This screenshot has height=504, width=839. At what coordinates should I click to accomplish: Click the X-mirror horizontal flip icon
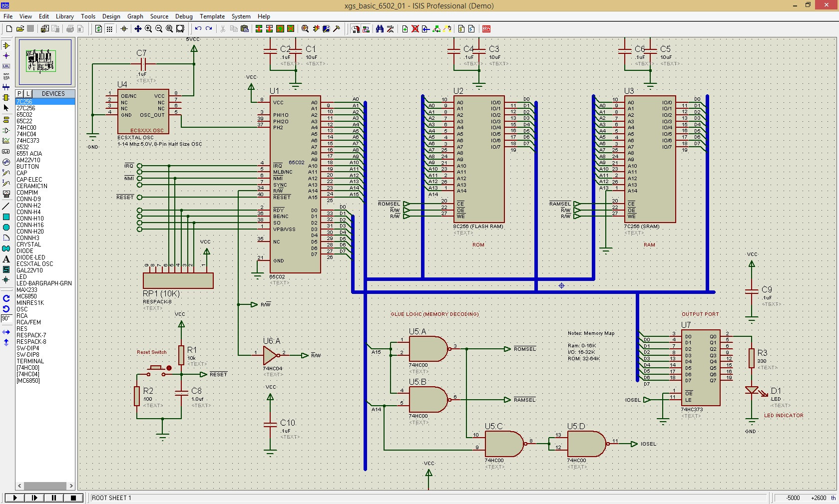point(6,332)
